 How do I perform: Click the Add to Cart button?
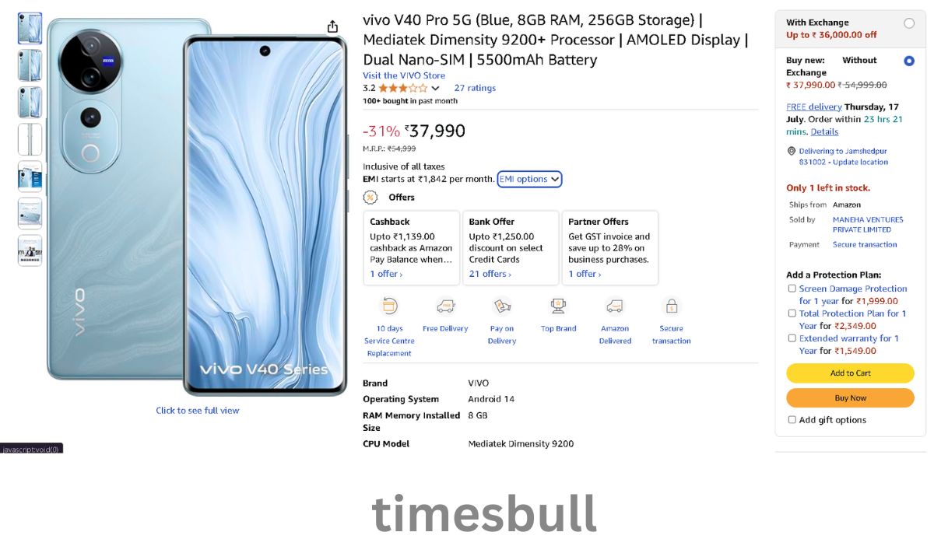pyautogui.click(x=850, y=373)
